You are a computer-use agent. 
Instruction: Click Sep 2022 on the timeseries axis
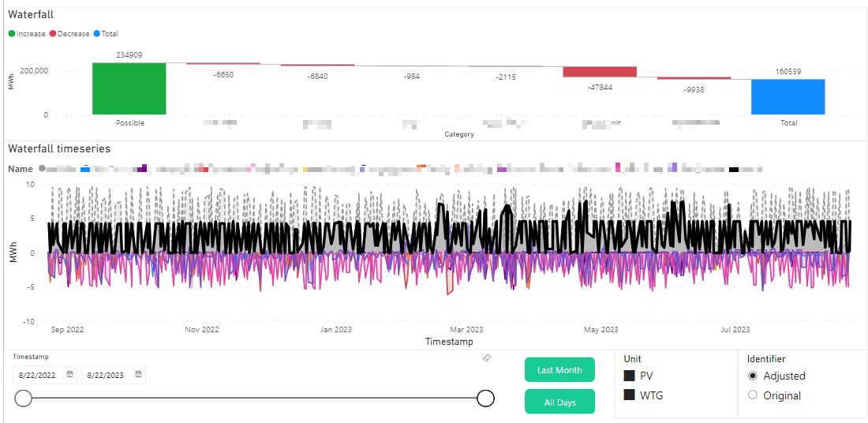67,329
